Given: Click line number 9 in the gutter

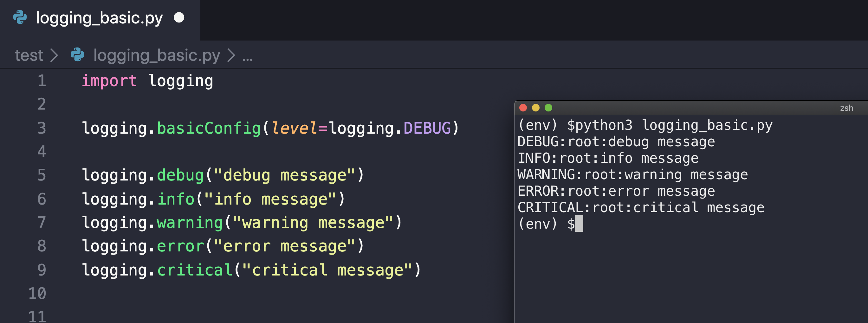Looking at the screenshot, I should 42,270.
